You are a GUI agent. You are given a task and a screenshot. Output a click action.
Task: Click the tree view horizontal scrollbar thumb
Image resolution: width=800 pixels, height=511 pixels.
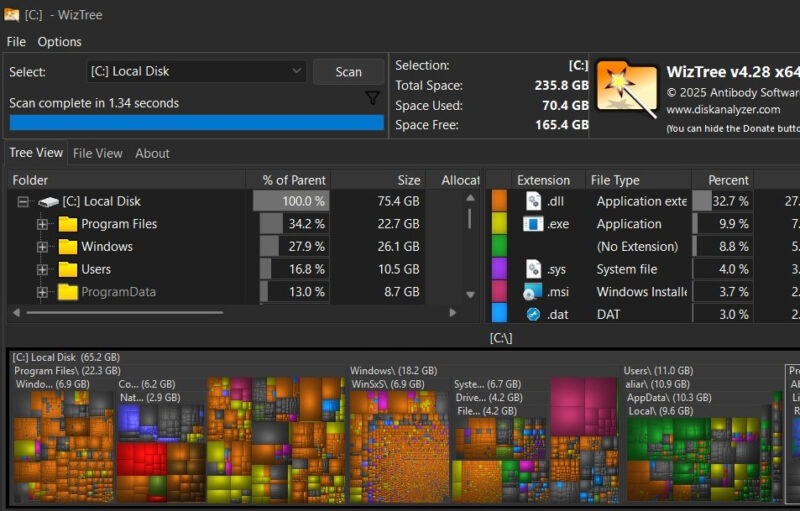(x=125, y=313)
